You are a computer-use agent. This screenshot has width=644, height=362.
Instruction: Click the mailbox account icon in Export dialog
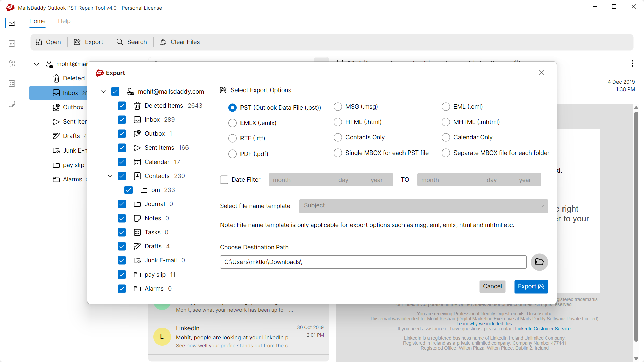tap(130, 92)
